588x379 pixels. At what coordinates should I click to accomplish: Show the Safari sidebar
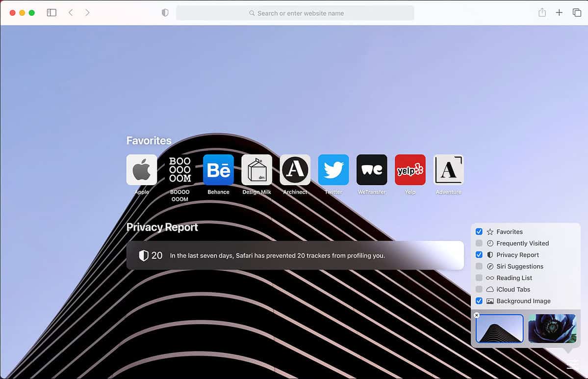[51, 12]
